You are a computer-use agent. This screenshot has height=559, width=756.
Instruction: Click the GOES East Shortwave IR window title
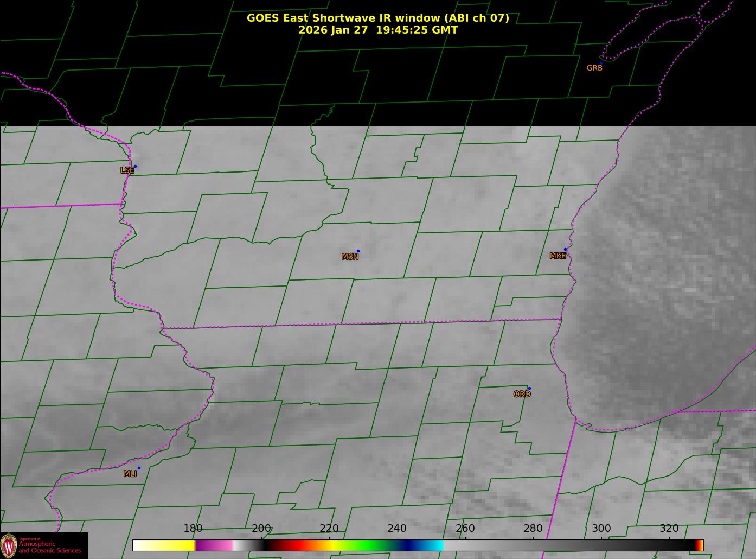pyautogui.click(x=378, y=18)
